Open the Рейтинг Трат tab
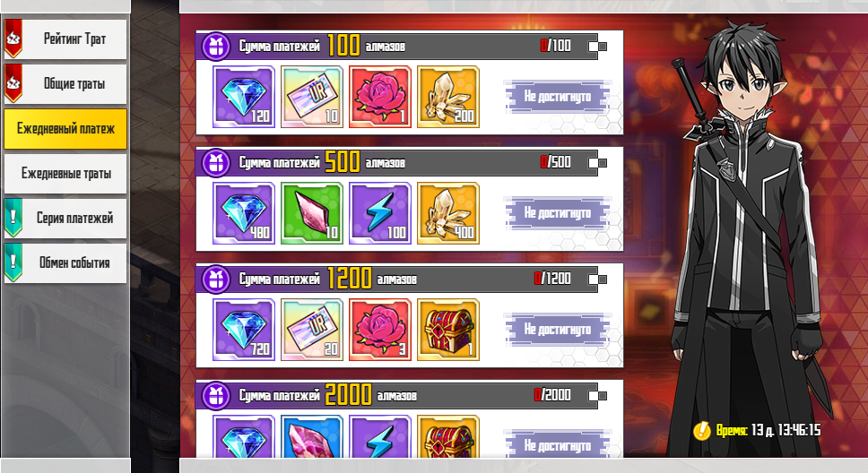 click(65, 39)
